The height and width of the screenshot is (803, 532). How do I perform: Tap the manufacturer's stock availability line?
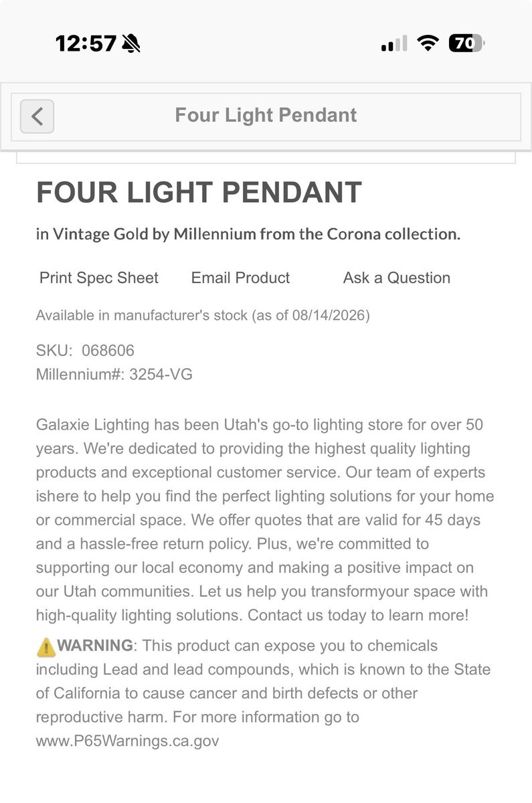(203, 315)
